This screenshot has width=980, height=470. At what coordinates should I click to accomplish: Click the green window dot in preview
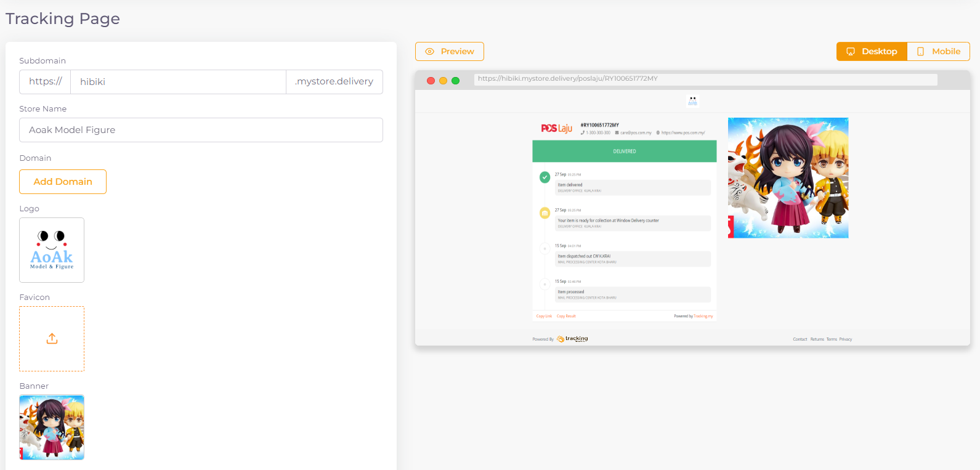pyautogui.click(x=455, y=81)
